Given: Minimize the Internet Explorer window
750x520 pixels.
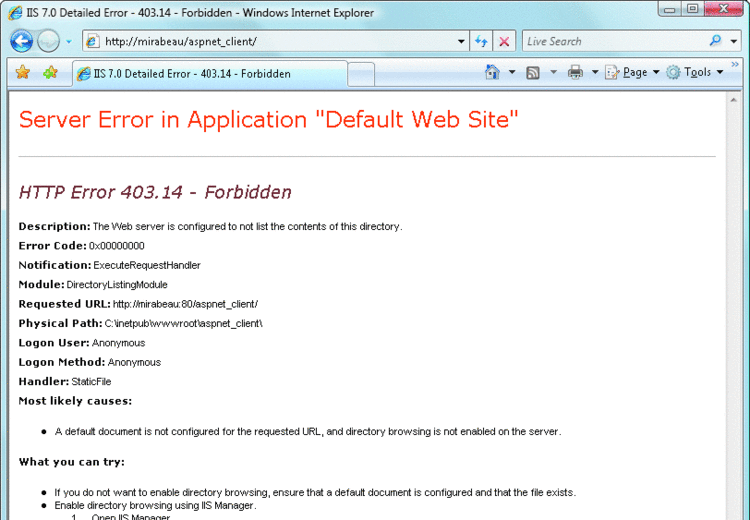Looking at the screenshot, I should click(670, 9).
